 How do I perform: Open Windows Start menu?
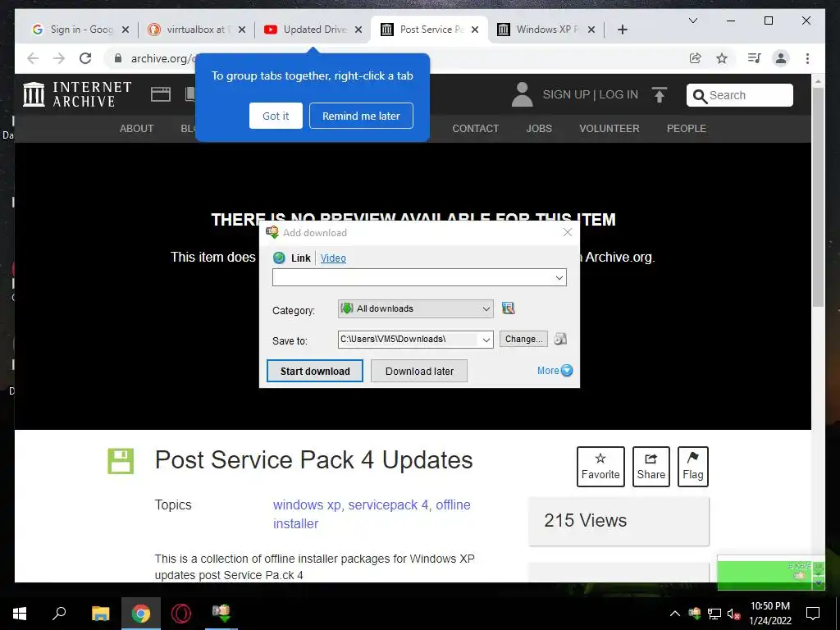pos(20,614)
